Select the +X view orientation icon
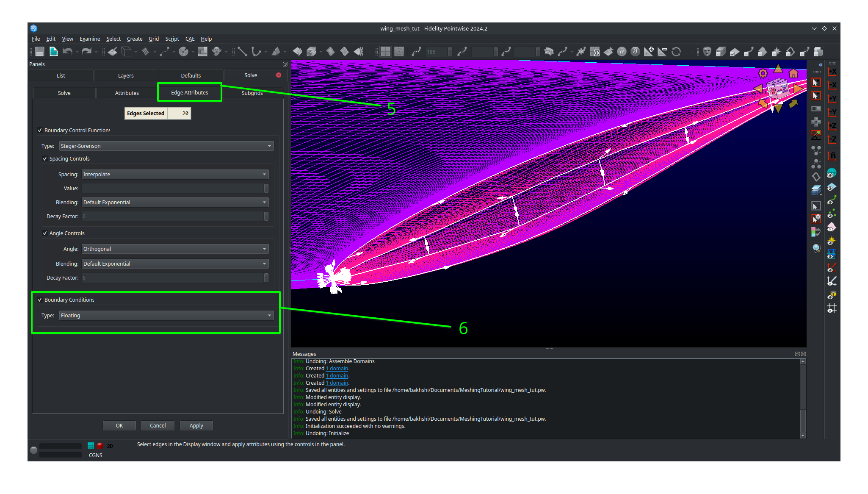The width and height of the screenshot is (868, 494). coord(832,71)
